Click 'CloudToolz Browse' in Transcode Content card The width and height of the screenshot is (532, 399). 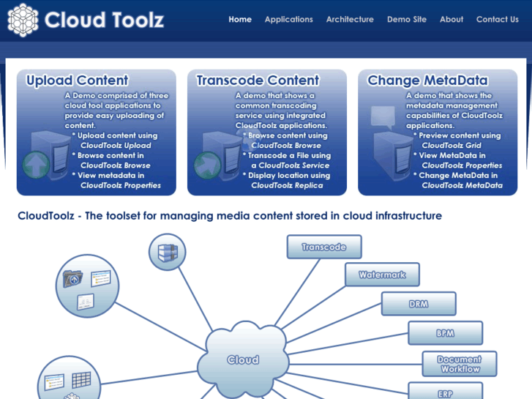tap(286, 146)
